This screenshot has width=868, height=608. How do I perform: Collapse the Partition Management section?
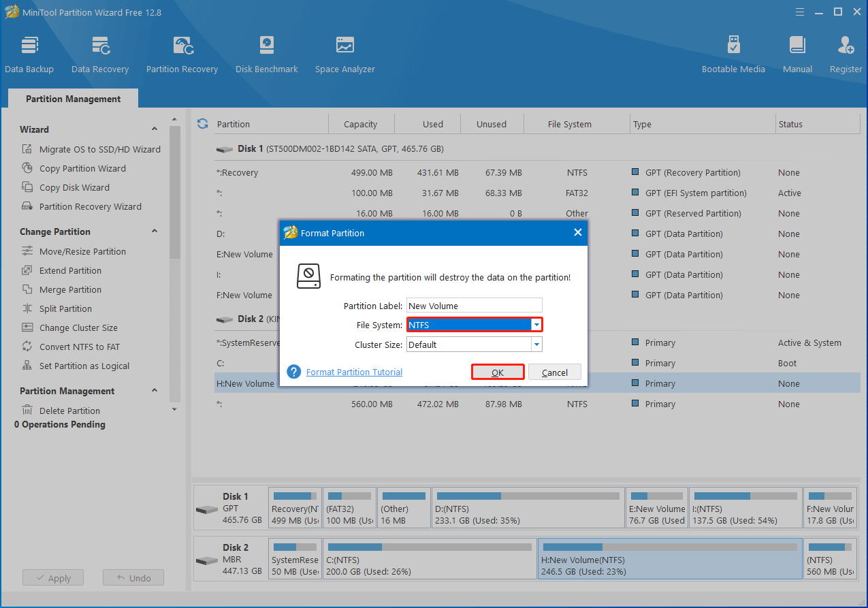coord(155,391)
